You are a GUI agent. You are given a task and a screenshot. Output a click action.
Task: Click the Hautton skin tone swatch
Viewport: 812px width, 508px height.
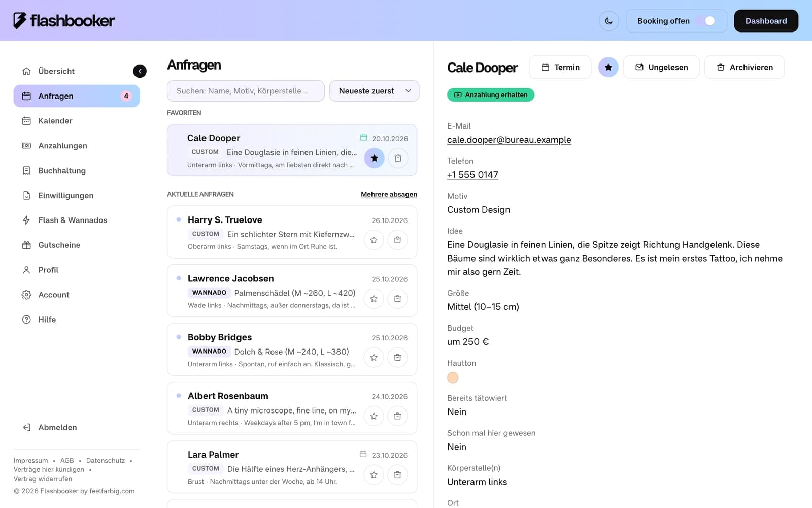[453, 377]
